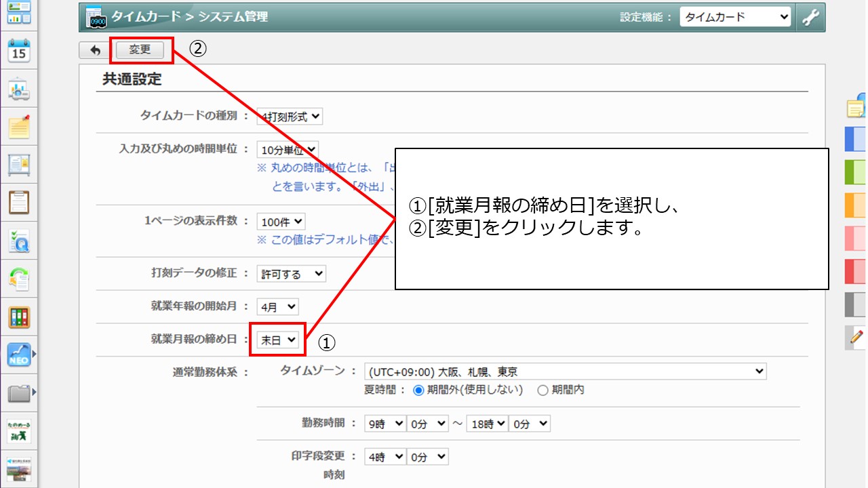Open the 就業月報の締め日 dropdown
868x488 pixels.
pos(279,340)
